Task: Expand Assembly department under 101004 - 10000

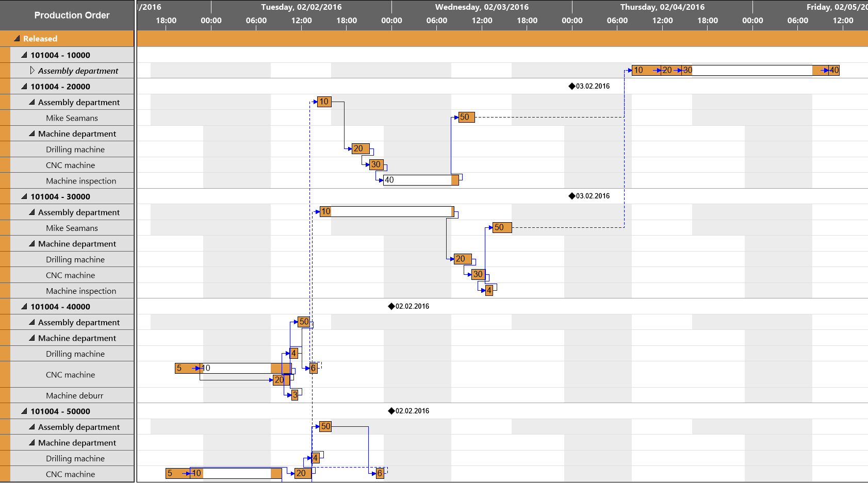Action: click(32, 71)
